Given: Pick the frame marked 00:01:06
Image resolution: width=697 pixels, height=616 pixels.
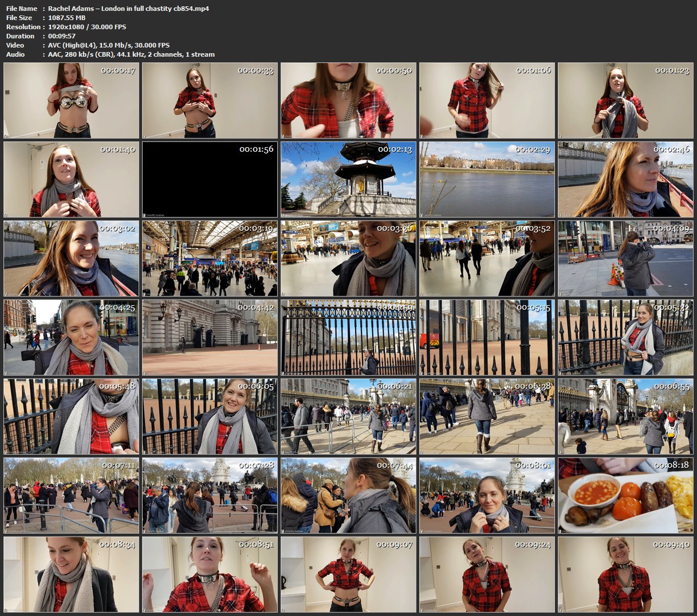Looking at the screenshot, I should pyautogui.click(x=487, y=101).
